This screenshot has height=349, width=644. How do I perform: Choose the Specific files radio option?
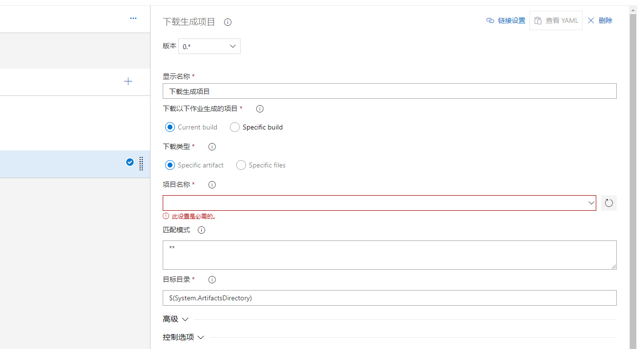coord(241,165)
